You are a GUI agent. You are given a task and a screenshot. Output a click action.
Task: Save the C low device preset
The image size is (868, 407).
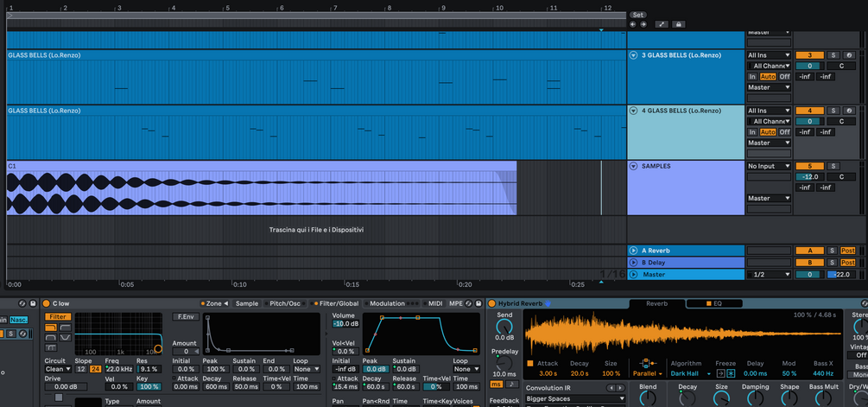[478, 303]
